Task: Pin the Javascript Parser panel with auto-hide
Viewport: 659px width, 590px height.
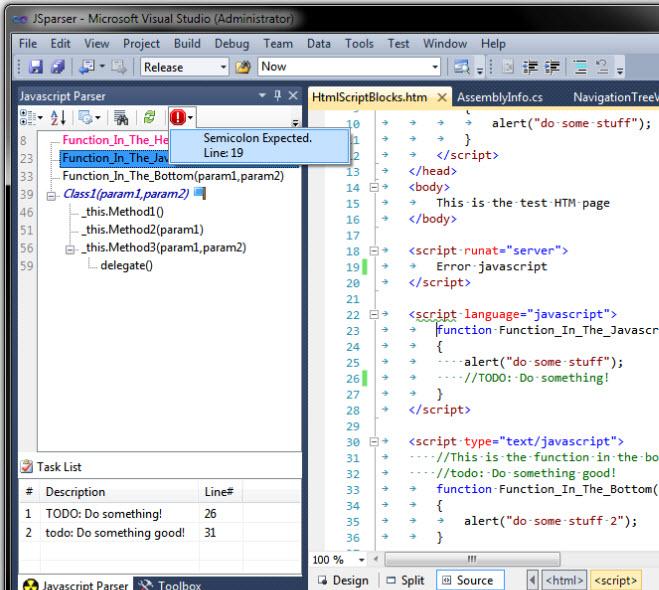Action: pos(277,95)
